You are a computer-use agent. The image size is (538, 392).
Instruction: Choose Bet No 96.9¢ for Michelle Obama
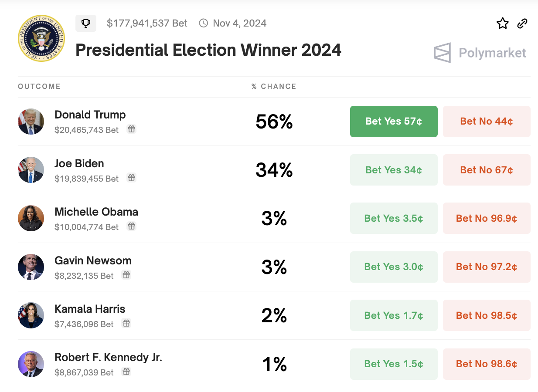[x=487, y=218]
